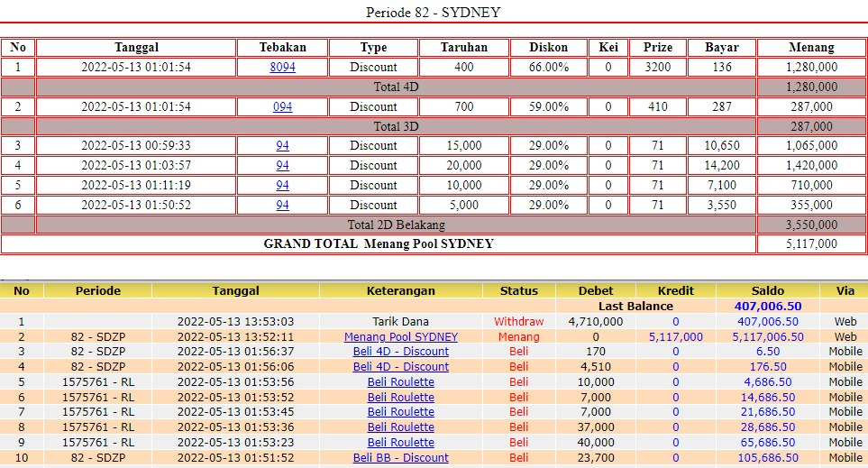
Task: Select the 5,117,006.50 saldo value
Action: pyautogui.click(x=768, y=336)
